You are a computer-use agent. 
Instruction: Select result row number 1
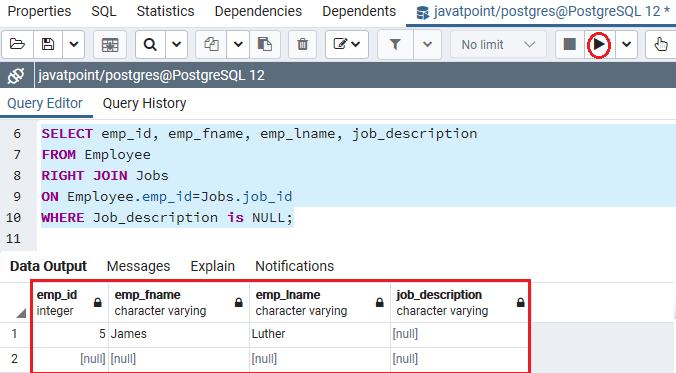15,334
